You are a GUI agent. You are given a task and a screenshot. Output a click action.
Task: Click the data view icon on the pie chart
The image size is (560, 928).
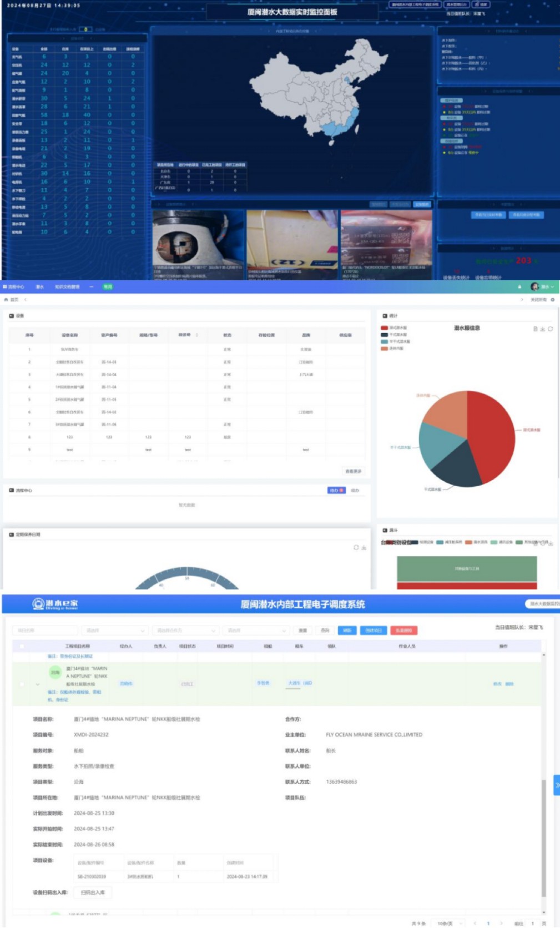coord(536,329)
